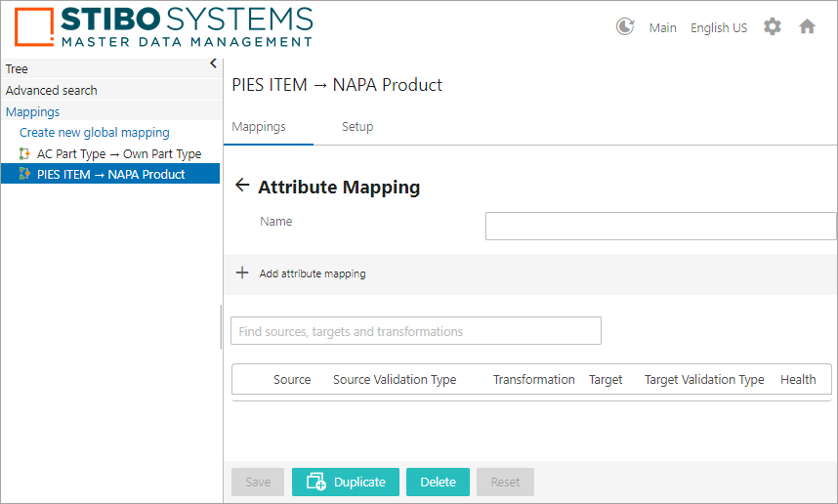This screenshot has width=838, height=504.
Task: Click the AC Part Type mapping icon
Action: click(x=25, y=154)
